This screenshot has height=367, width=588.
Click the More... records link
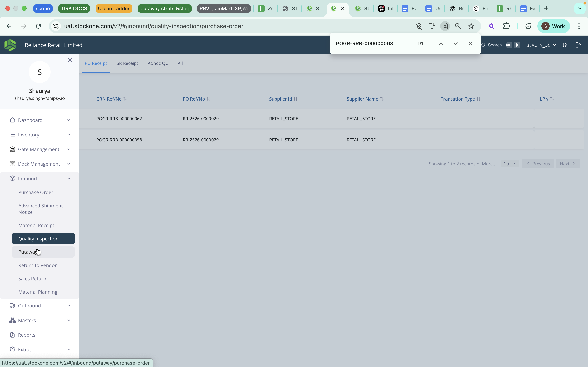[489, 164]
